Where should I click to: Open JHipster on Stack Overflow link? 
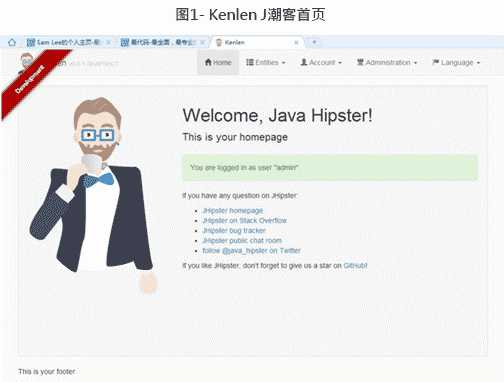pyautogui.click(x=245, y=221)
